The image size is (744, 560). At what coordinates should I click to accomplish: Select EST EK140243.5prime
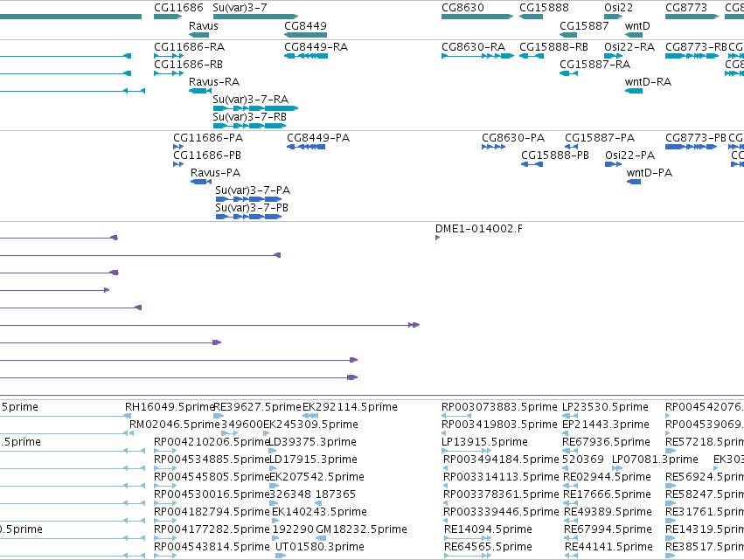click(x=319, y=512)
